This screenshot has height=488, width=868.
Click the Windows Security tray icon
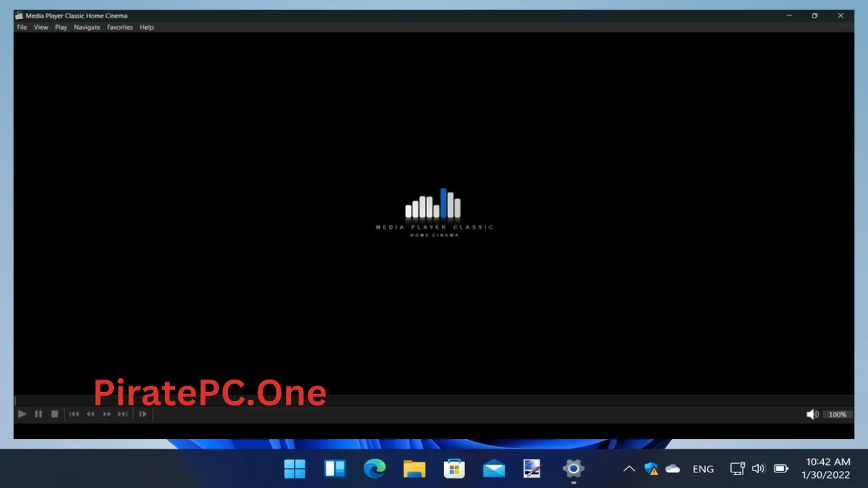pos(651,468)
